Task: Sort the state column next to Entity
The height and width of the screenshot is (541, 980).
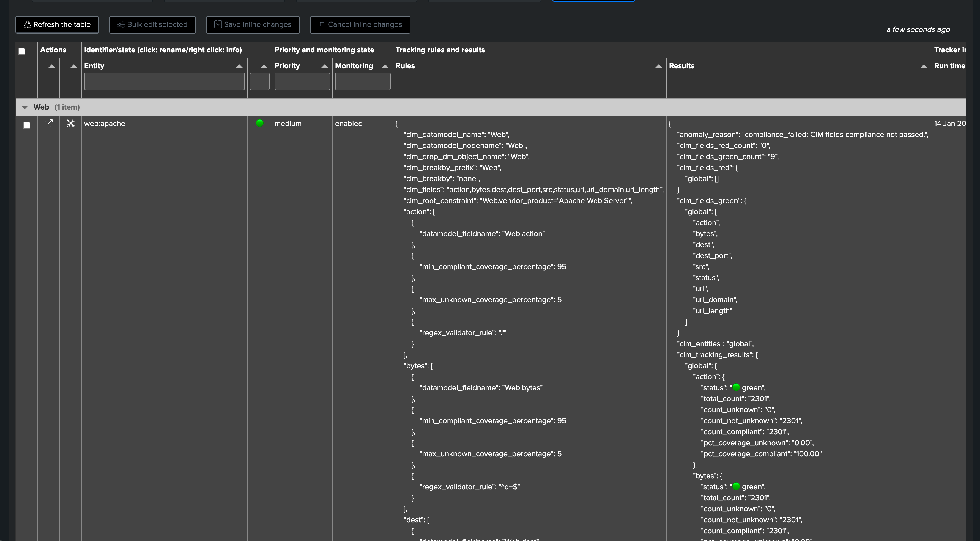Action: tap(264, 66)
